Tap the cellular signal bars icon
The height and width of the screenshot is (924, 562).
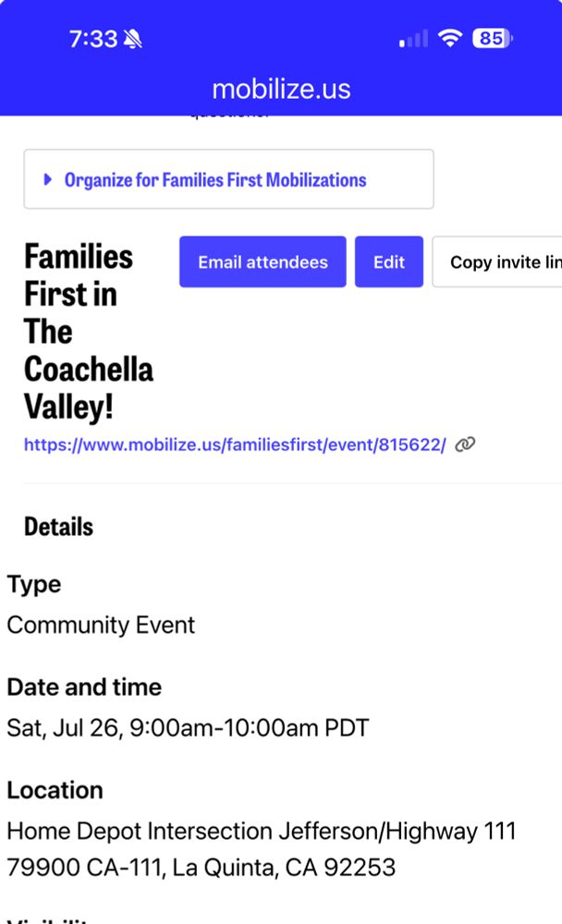[413, 39]
